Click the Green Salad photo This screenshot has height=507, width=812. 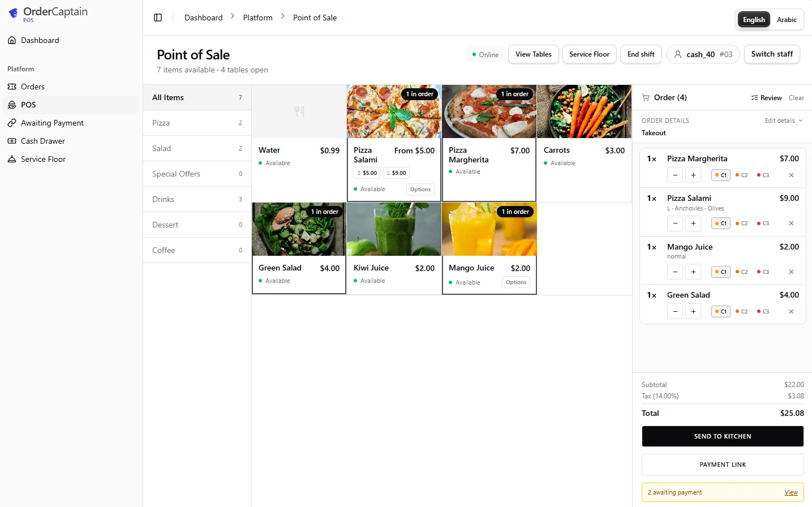point(299,229)
